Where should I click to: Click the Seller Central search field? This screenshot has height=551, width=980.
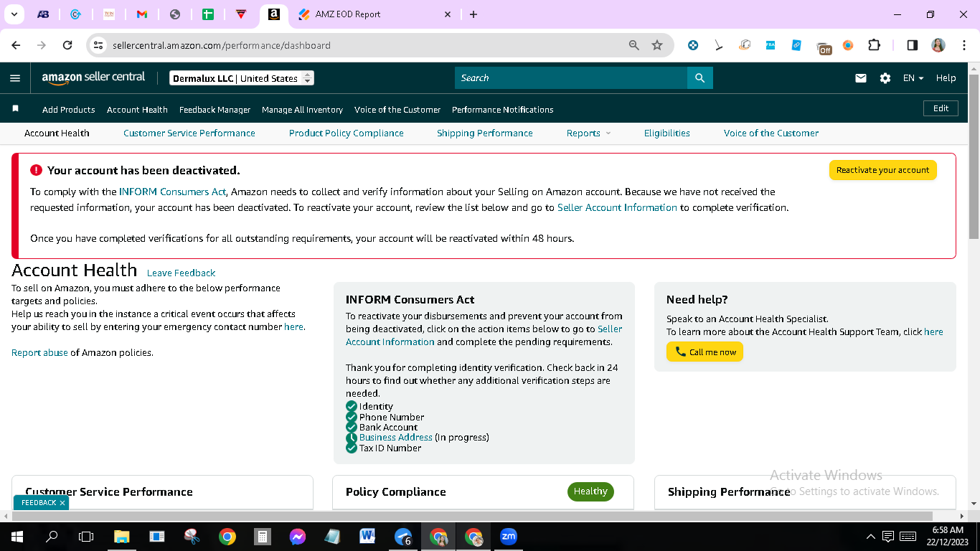point(571,78)
